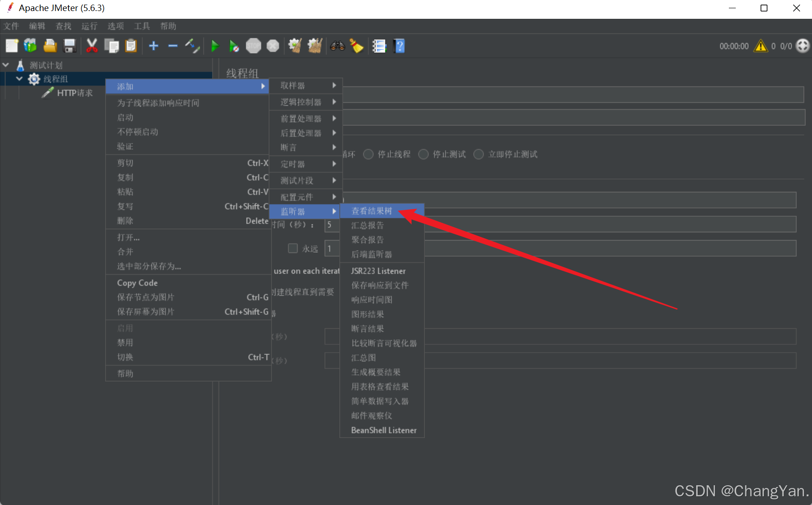The width and height of the screenshot is (812, 505).
Task: Expand the 取样器 submenu
Action: coord(306,85)
